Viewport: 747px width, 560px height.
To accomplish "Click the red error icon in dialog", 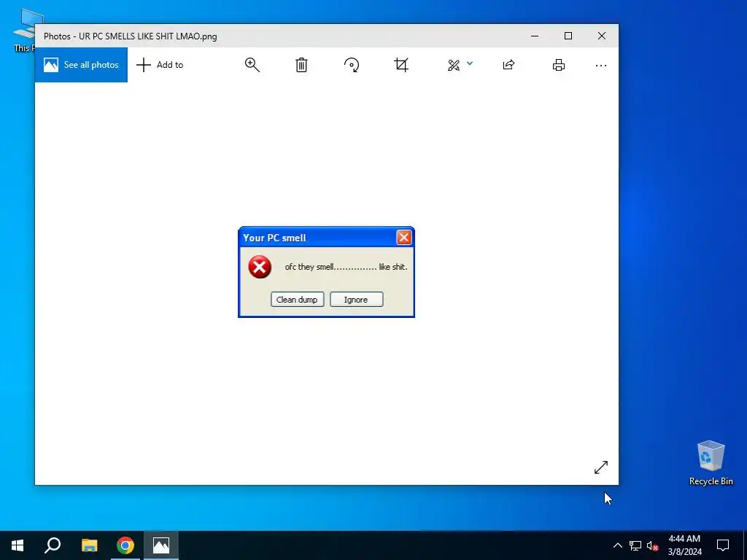I will tap(260, 267).
